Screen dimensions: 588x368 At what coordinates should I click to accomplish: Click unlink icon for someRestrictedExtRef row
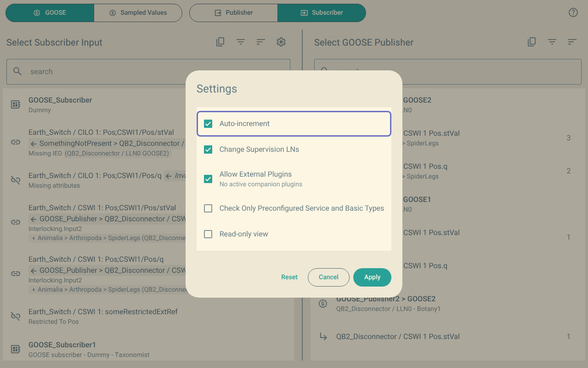(x=16, y=316)
